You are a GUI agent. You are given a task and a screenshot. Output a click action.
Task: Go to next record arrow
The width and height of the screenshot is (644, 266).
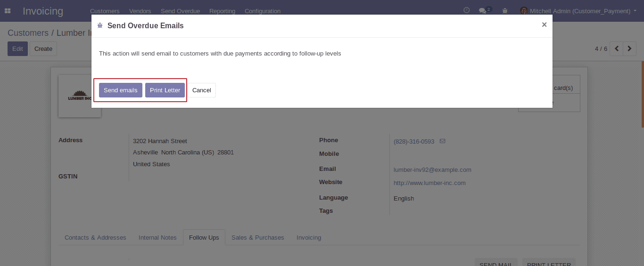(x=629, y=48)
